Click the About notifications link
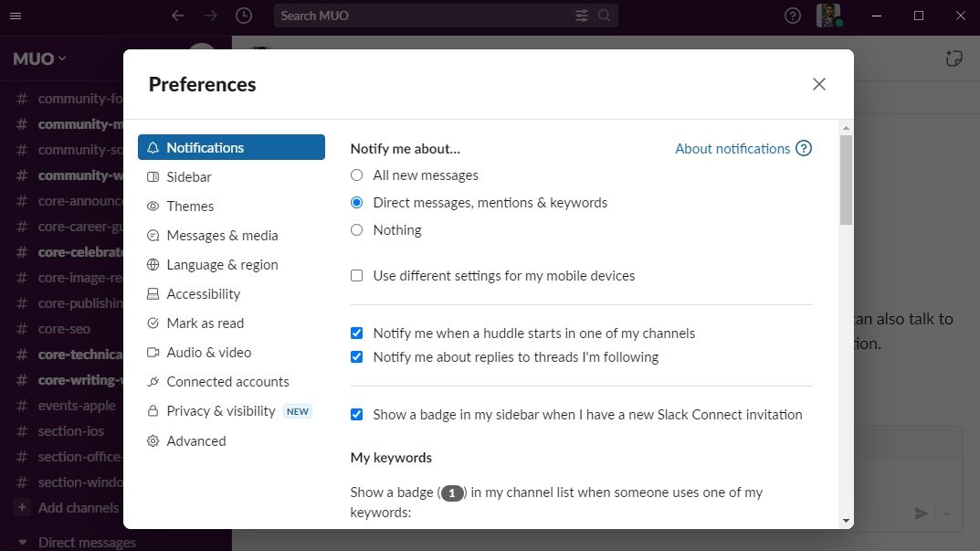The height and width of the screenshot is (551, 980). (732, 148)
